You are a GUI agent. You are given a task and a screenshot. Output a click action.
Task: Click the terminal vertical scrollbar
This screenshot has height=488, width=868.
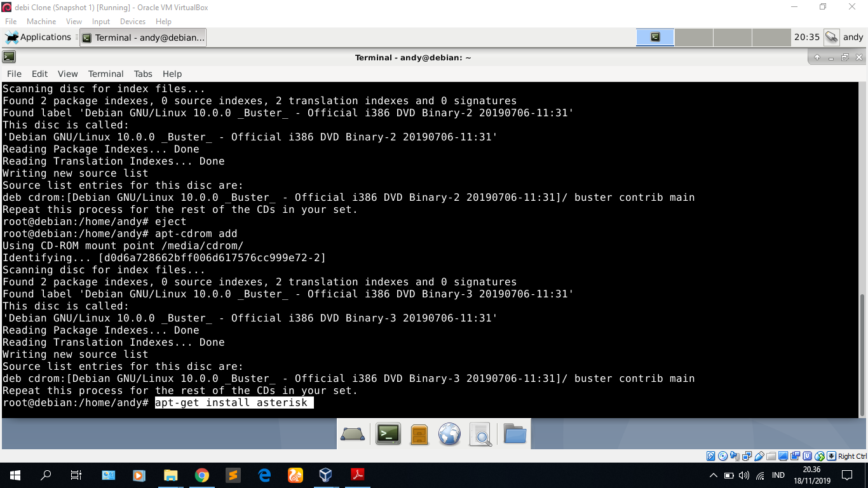[862, 355]
